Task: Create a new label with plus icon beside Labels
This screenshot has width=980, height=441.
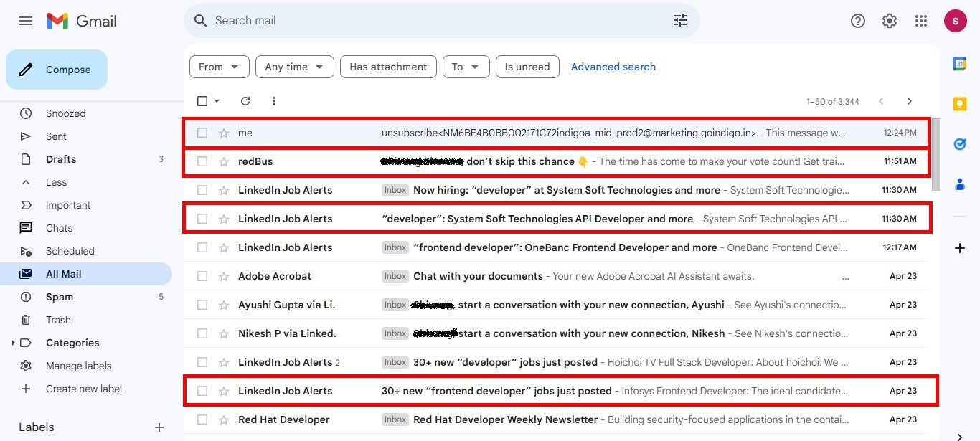Action: click(159, 427)
